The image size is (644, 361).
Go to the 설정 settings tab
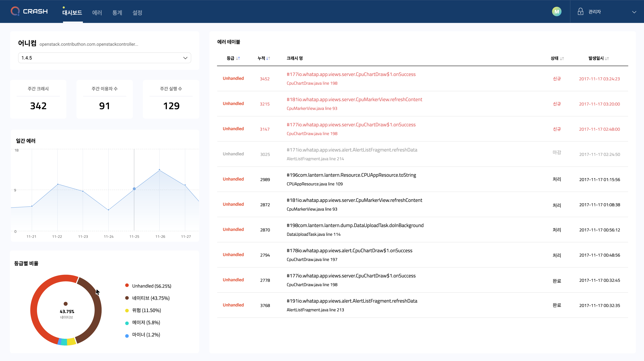pos(137,13)
